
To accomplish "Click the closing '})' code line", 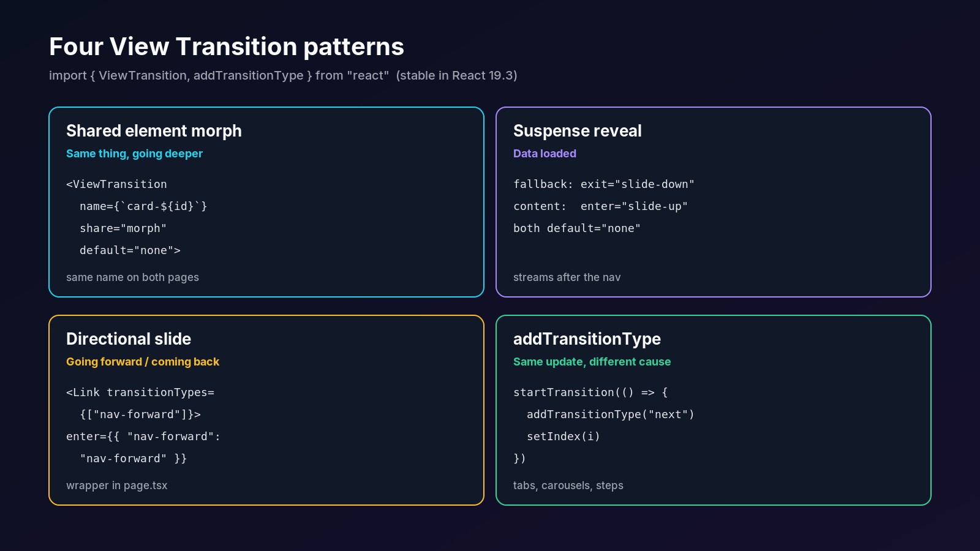I will pos(519,459).
